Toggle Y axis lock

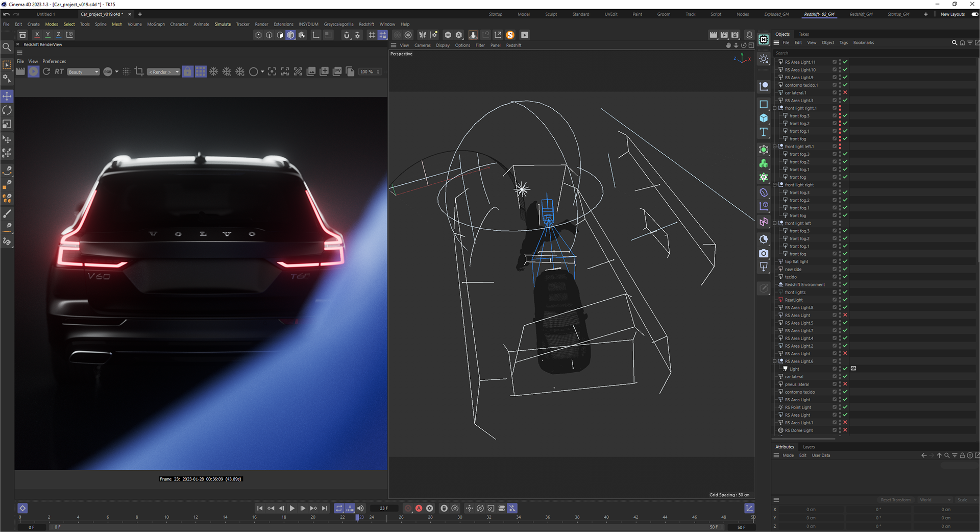[x=48, y=35]
